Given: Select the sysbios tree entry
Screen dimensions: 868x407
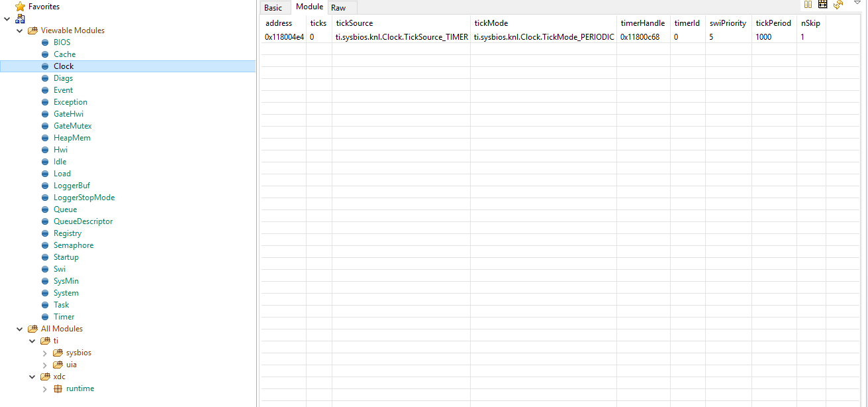Looking at the screenshot, I should click(79, 353).
